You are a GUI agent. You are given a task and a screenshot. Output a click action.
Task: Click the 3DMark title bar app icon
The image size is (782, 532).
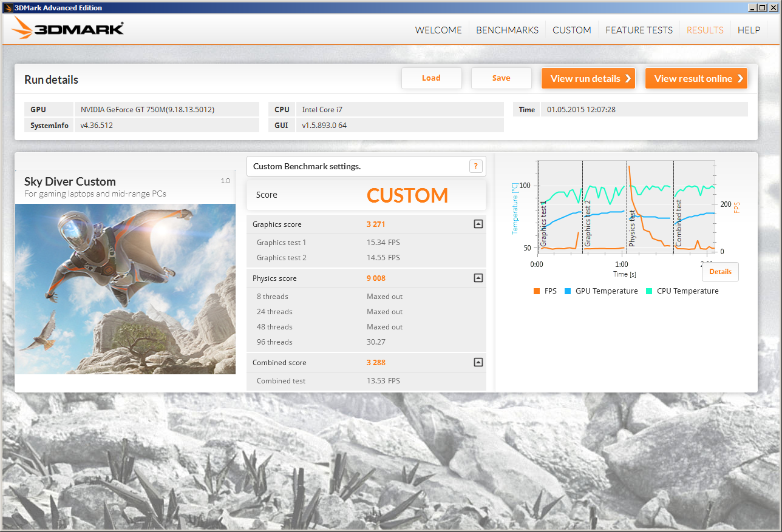7,8
